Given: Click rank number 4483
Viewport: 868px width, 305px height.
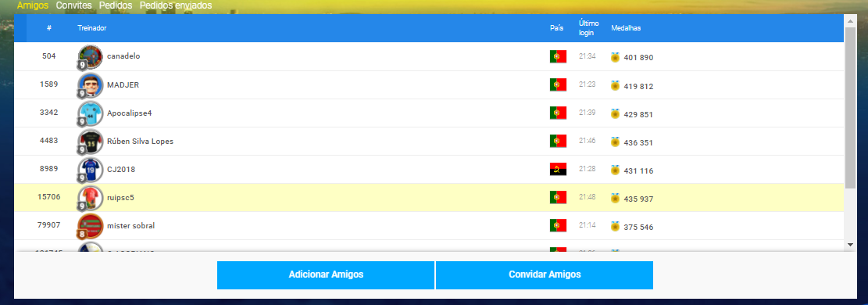Looking at the screenshot, I should (x=48, y=141).
